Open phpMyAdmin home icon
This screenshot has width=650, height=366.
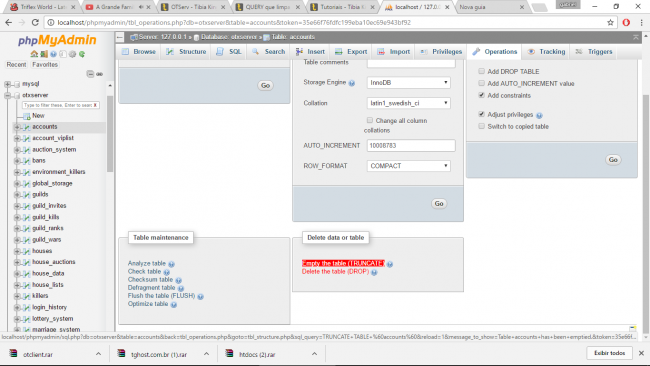pyautogui.click(x=34, y=54)
